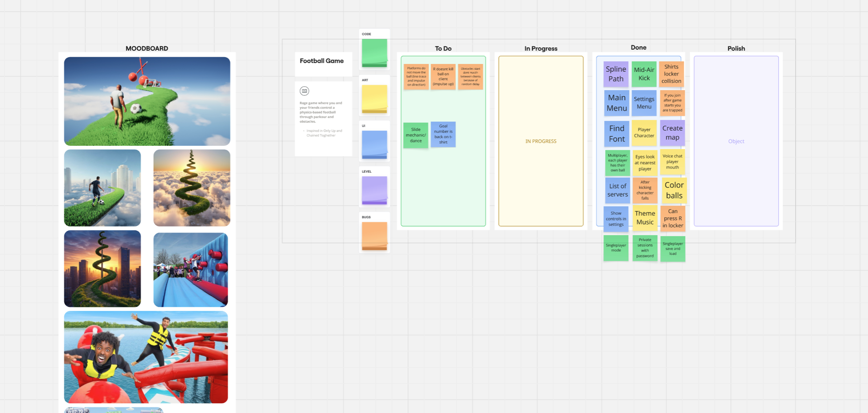868x413 pixels.
Task: Click the In Progress column heading
Action: coord(540,49)
